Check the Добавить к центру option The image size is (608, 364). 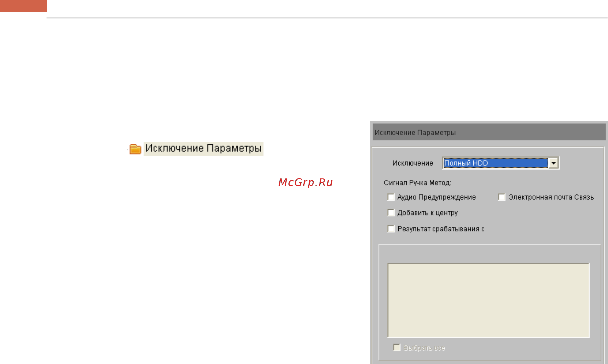pyautogui.click(x=391, y=213)
